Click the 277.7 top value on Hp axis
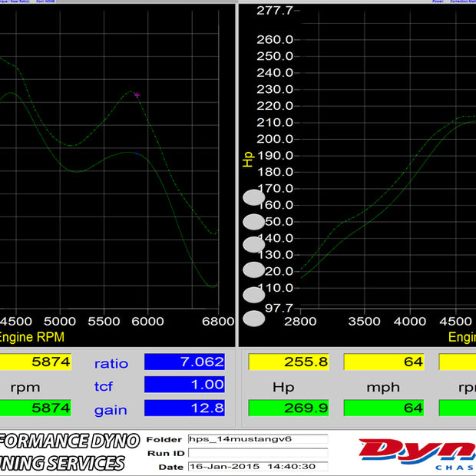Image resolution: width=476 pixels, height=476 pixels. coord(275,11)
